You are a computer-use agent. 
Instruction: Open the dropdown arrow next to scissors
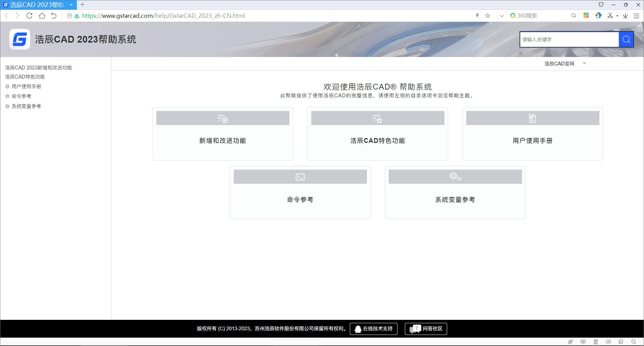pos(617,16)
